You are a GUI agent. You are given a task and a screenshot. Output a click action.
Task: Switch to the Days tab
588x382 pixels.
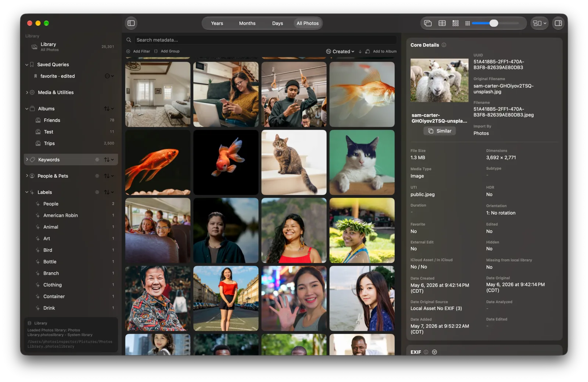pos(277,23)
